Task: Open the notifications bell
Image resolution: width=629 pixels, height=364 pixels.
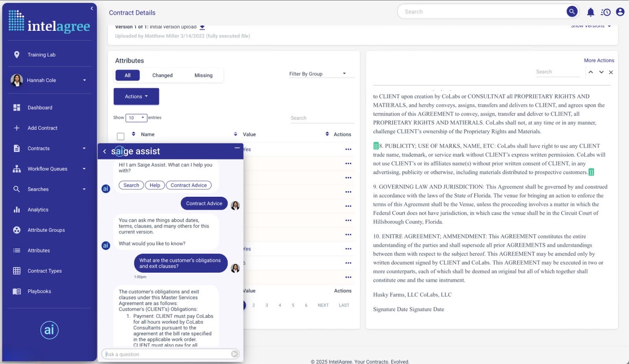Action: point(590,12)
